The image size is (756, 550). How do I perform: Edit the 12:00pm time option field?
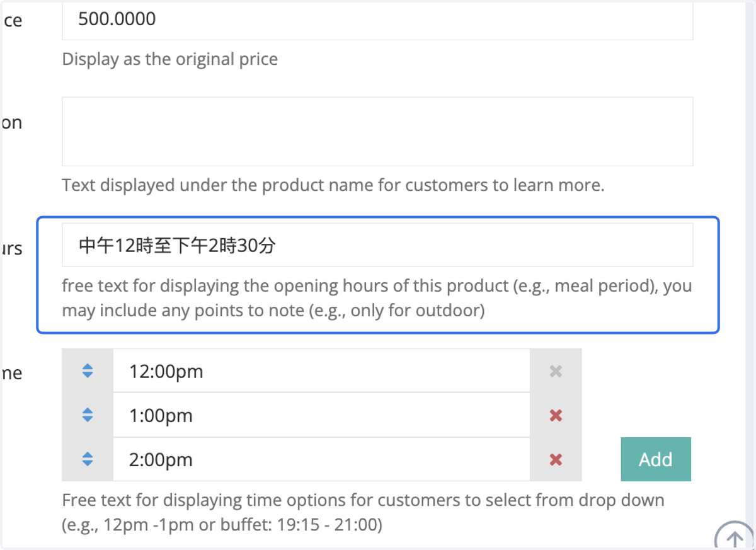click(321, 371)
